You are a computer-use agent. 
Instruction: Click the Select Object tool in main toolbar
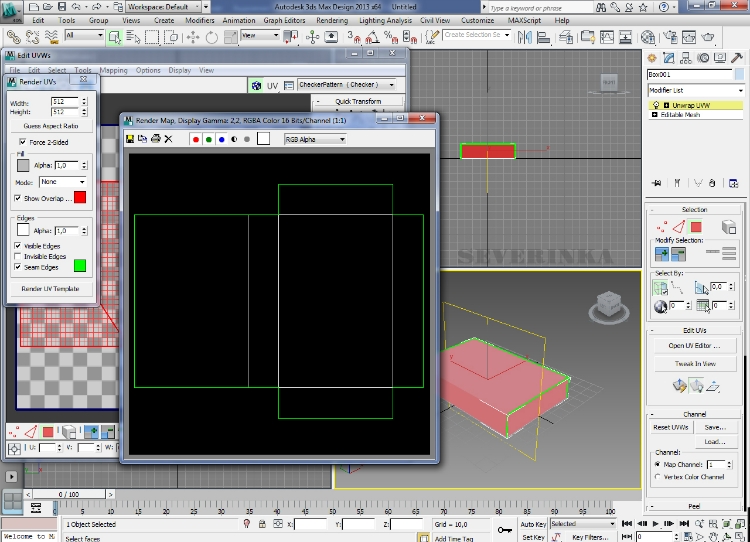coord(114,37)
